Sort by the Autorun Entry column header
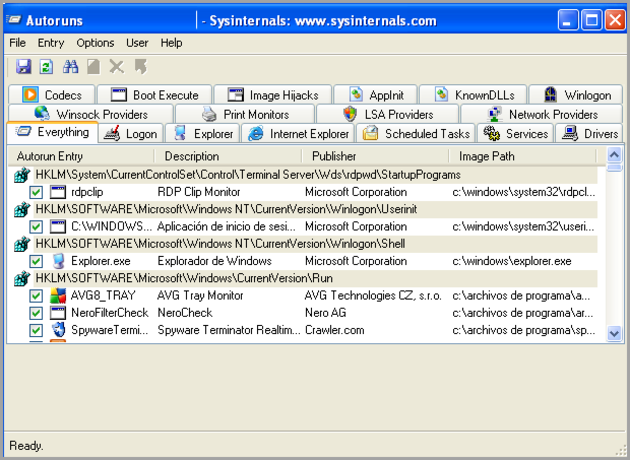Viewport: 630px width, 460px height. [x=81, y=156]
